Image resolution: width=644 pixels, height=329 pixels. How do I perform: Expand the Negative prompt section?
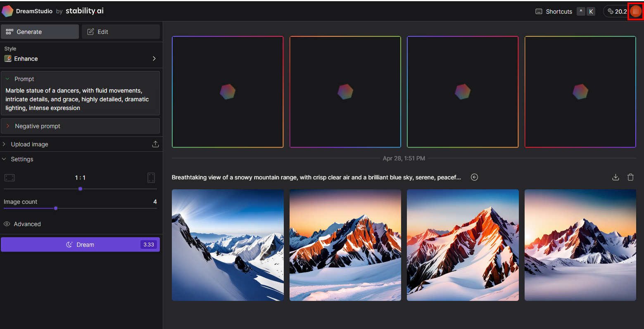[x=7, y=126]
